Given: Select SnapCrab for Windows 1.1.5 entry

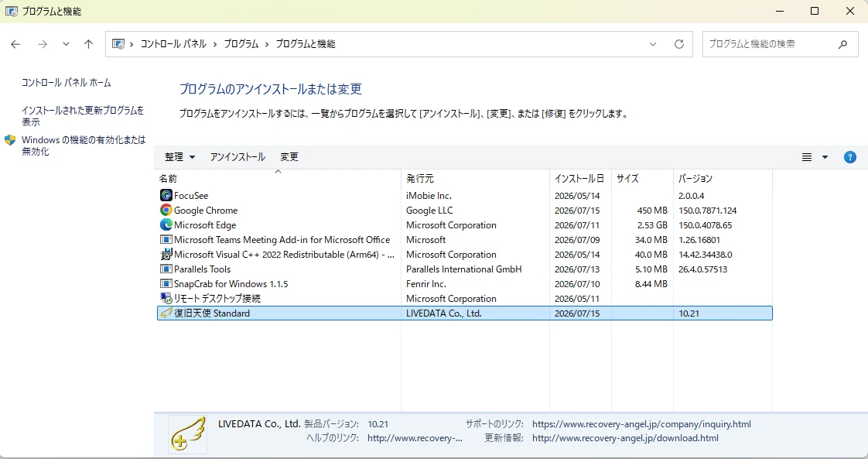Looking at the screenshot, I should (231, 283).
